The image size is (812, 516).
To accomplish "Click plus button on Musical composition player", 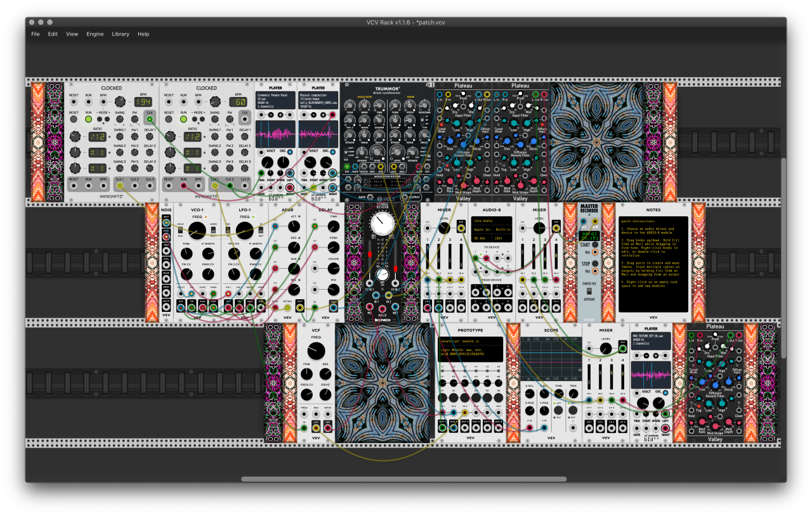I will point(323,115).
